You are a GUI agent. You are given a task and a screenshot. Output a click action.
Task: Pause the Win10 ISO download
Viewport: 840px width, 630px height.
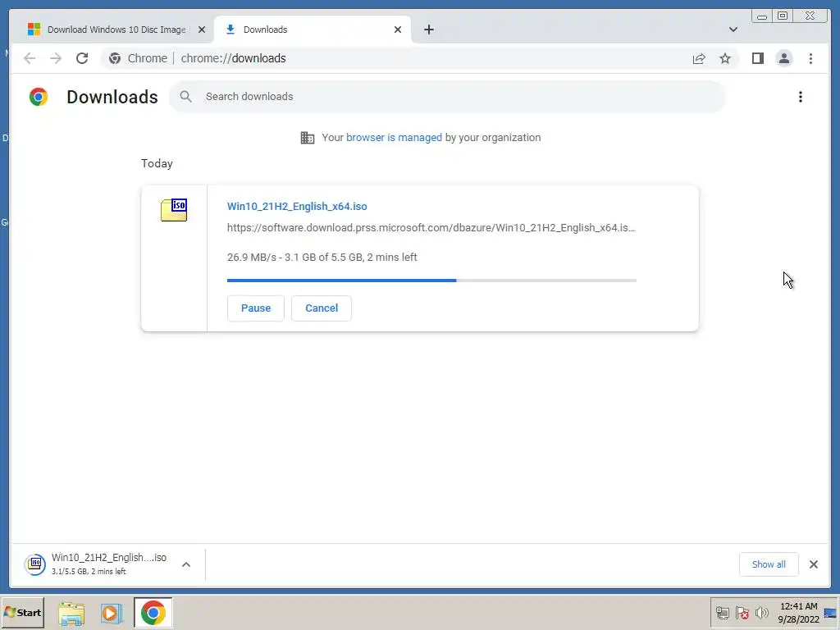pos(256,308)
